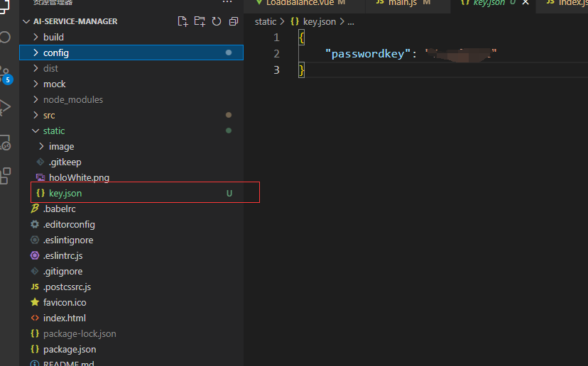Collapse all folders in explorer
The height and width of the screenshot is (366, 588).
point(233,21)
